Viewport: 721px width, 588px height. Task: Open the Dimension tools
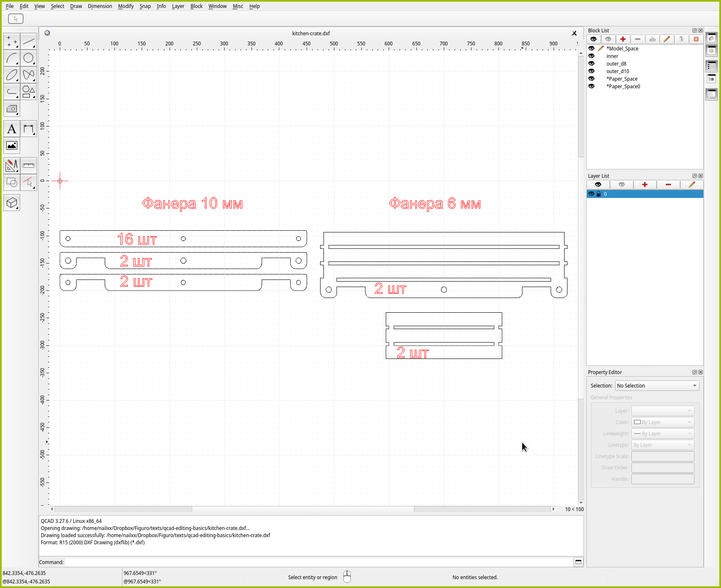pyautogui.click(x=29, y=129)
